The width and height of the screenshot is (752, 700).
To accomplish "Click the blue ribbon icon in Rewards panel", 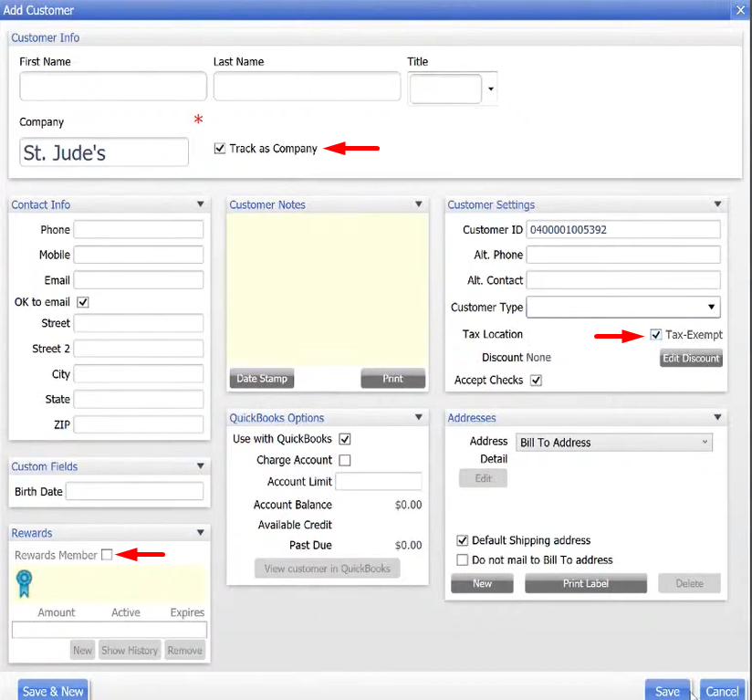I will point(22,582).
